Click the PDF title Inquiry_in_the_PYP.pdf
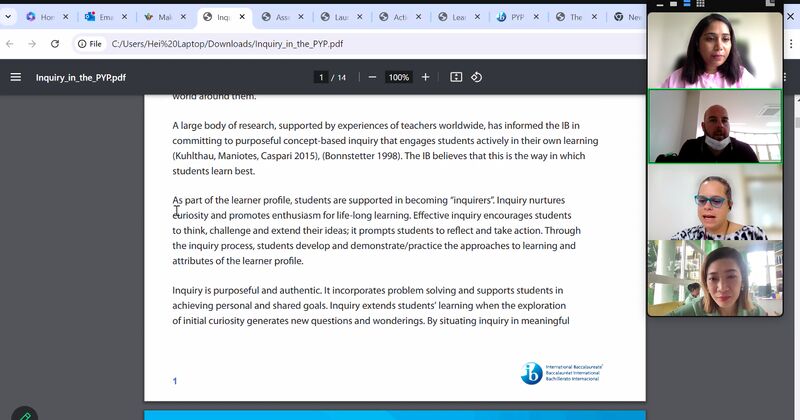 (81, 78)
